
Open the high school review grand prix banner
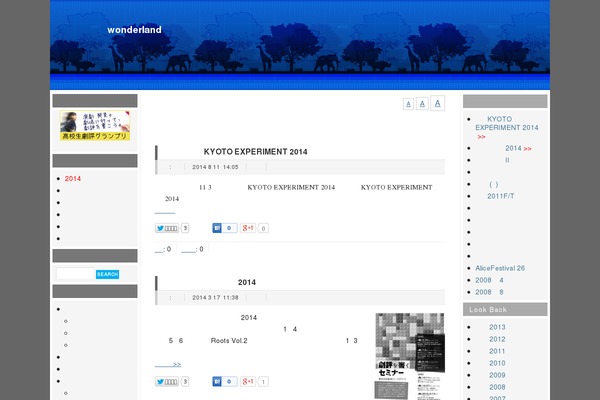(x=95, y=125)
